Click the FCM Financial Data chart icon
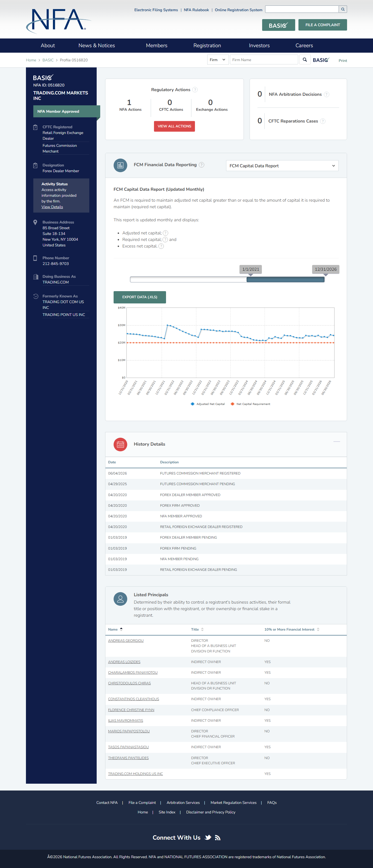The image size is (373, 868). click(120, 165)
